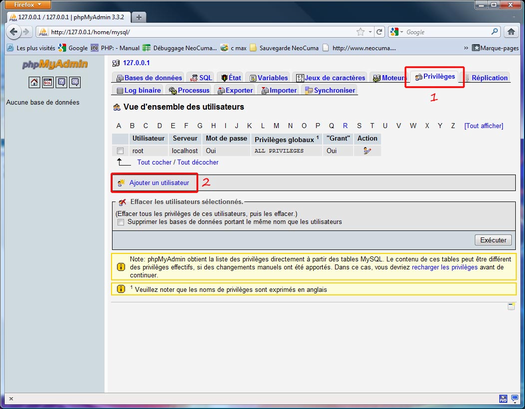This screenshot has height=409, width=525.
Task: Open the Firefox menu dropdown
Action: tap(28, 5)
